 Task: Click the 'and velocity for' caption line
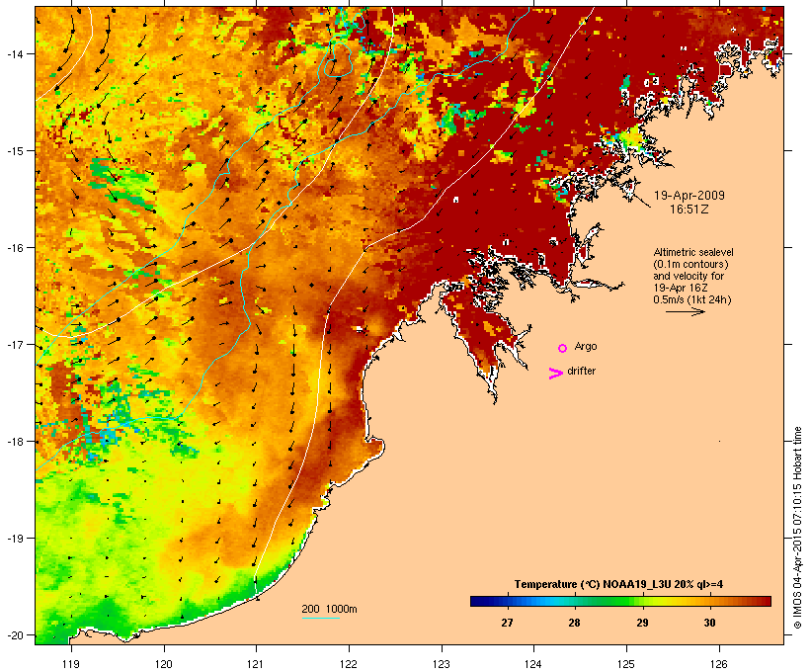coord(688,276)
